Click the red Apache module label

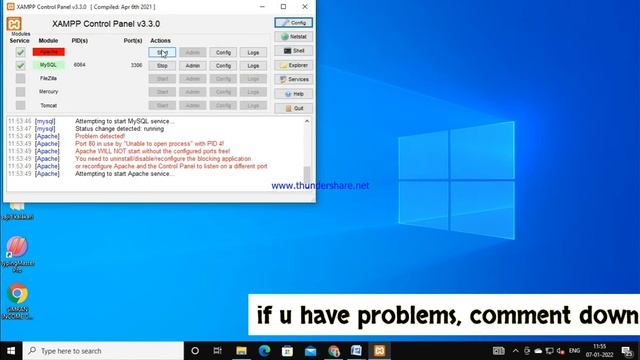(x=49, y=52)
